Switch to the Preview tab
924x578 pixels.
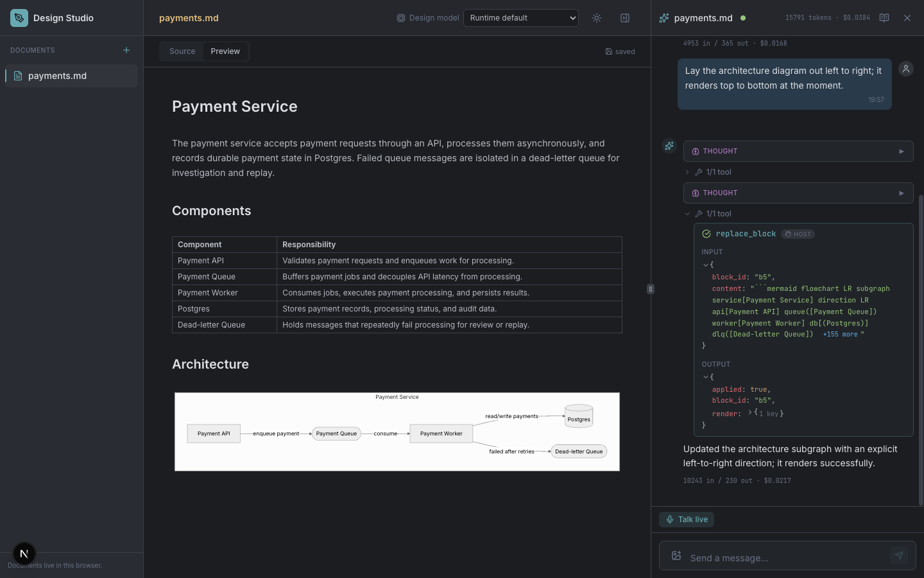(x=225, y=51)
